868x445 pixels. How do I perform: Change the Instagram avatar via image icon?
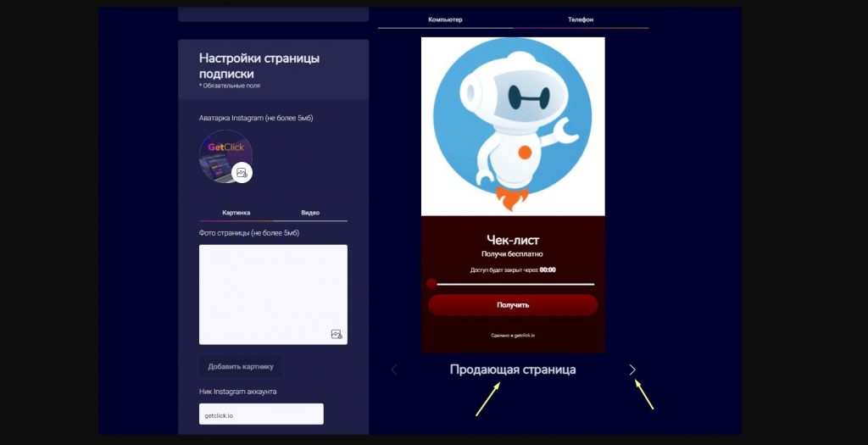(242, 173)
